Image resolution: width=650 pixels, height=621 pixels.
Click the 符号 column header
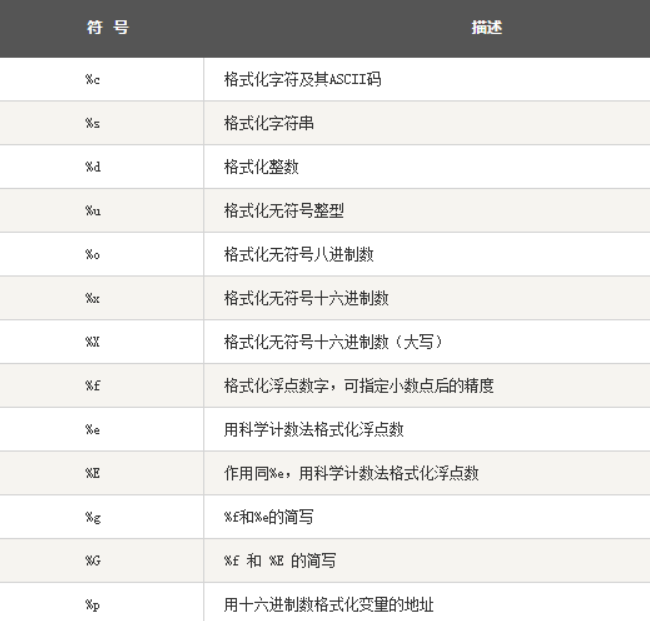coord(107,27)
